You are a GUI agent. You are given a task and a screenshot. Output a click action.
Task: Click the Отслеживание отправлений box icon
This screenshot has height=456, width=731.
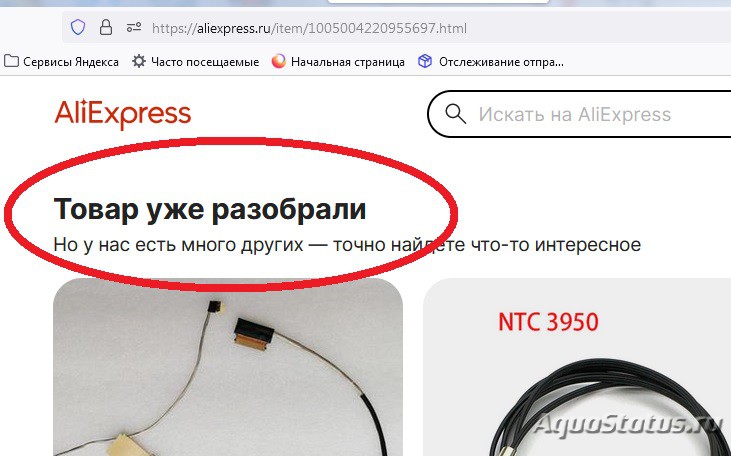point(425,62)
